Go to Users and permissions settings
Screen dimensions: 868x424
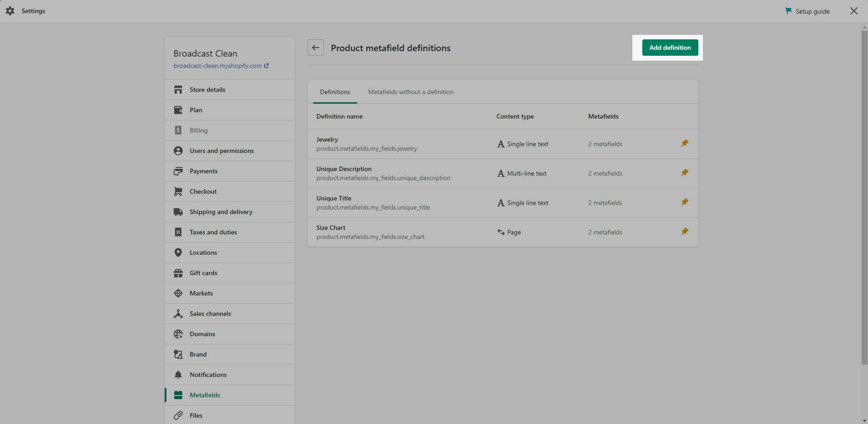(221, 151)
